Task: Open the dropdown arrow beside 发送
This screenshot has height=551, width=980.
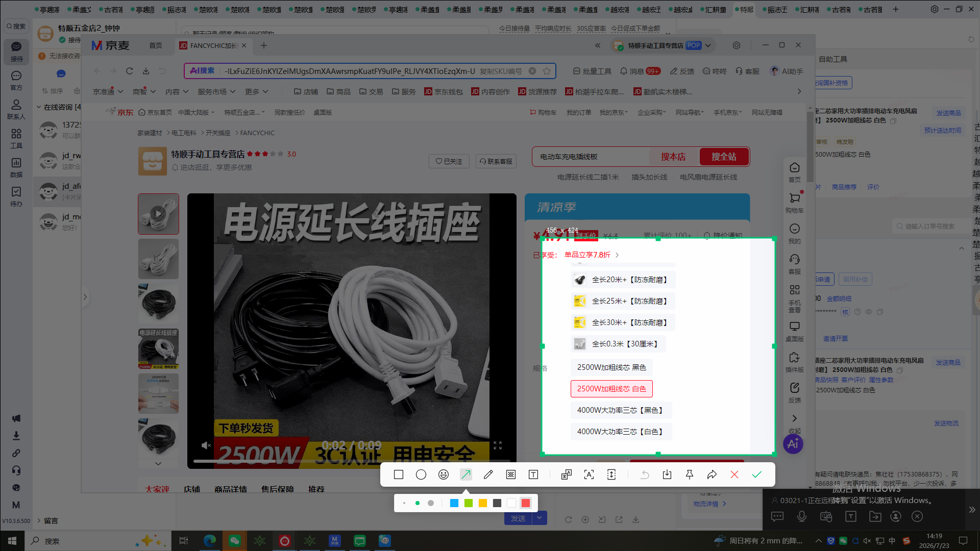Action: click(x=540, y=518)
